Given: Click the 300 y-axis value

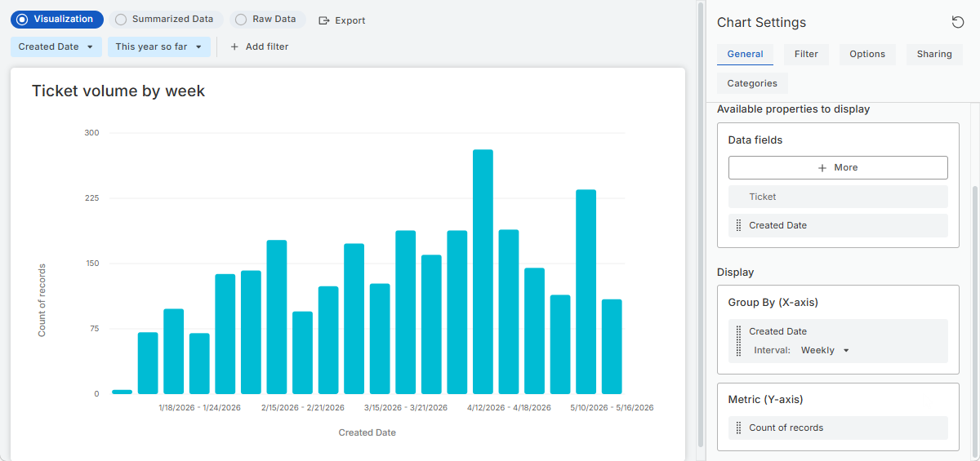Looking at the screenshot, I should (x=91, y=132).
